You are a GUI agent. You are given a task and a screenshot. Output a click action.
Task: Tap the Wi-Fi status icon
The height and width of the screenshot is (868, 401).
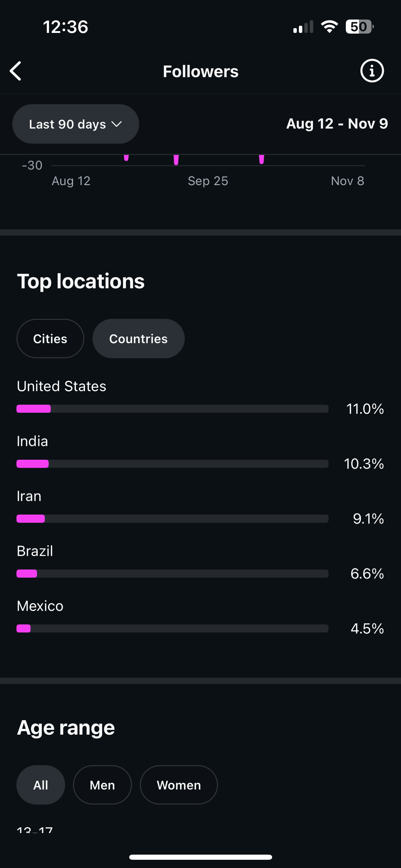click(x=329, y=27)
